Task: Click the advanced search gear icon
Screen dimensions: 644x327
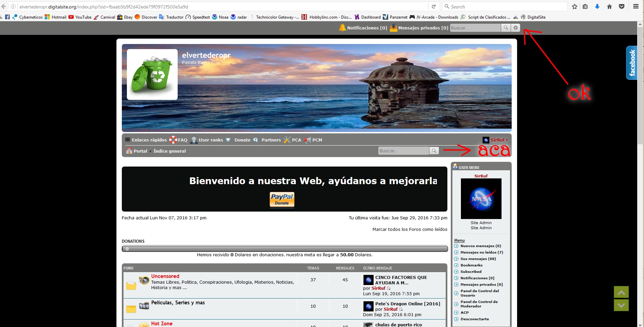Action: click(x=515, y=28)
